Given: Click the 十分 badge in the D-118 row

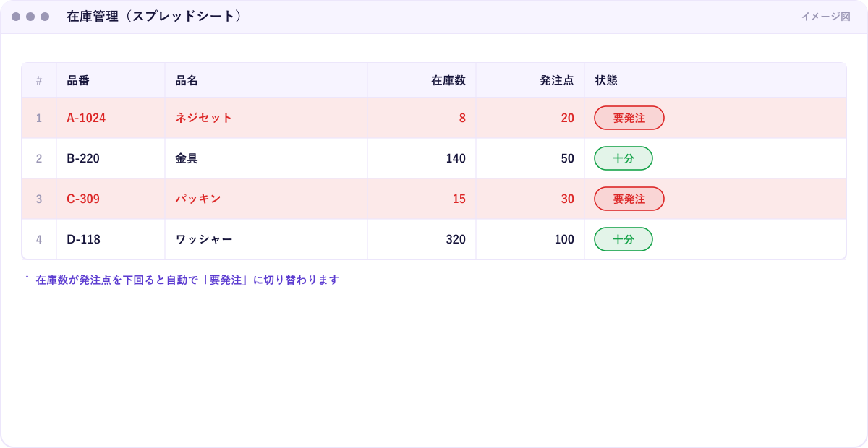Looking at the screenshot, I should (x=624, y=239).
